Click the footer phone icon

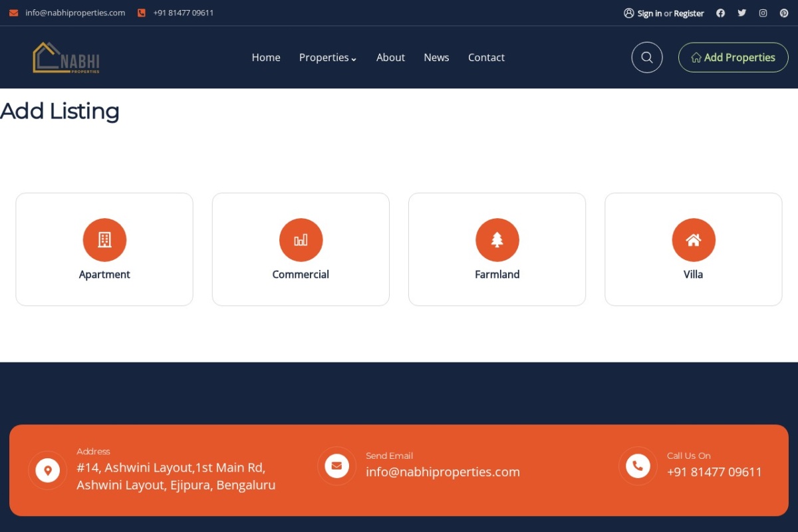(x=638, y=465)
